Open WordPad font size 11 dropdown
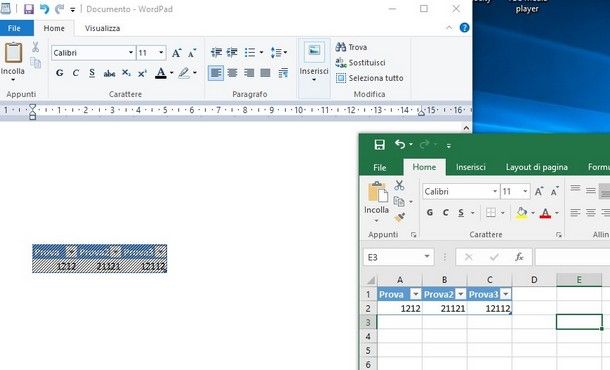The width and height of the screenshot is (610, 370). pos(161,53)
